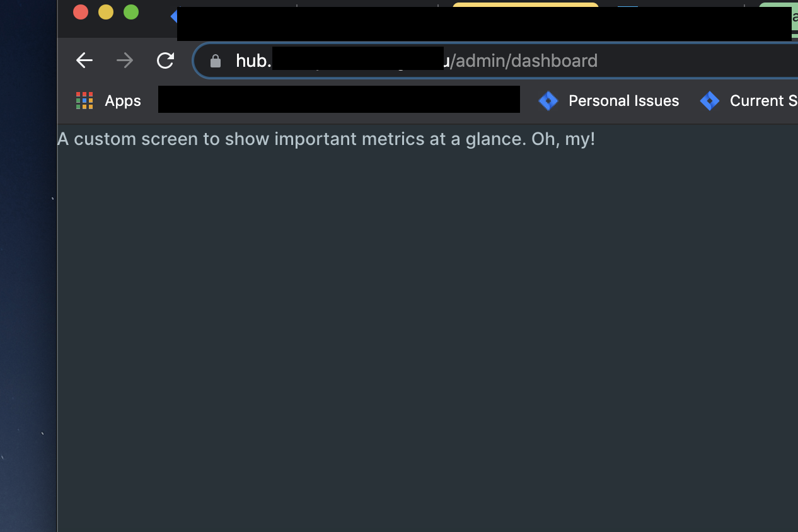This screenshot has width=798, height=532.
Task: View site info via the padlock icon
Action: click(215, 61)
